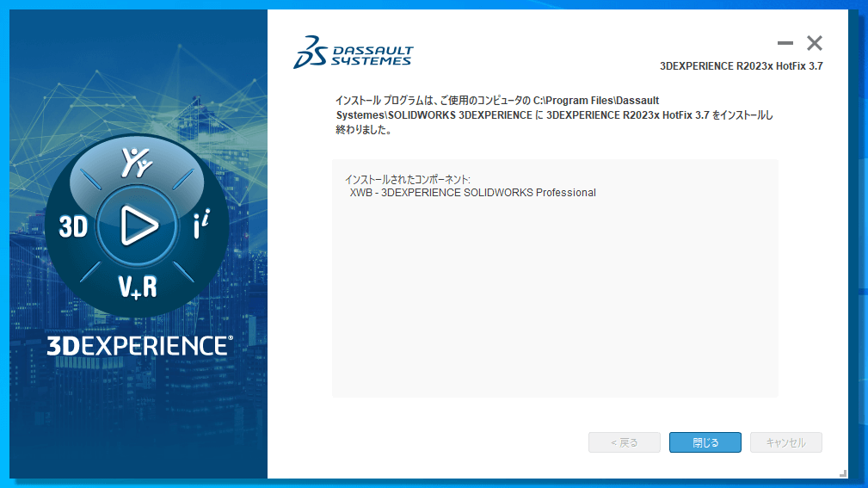Screen dimensions: 868x488
Task: Click the 'i' information quadrant of the compass
Action: coord(201,224)
